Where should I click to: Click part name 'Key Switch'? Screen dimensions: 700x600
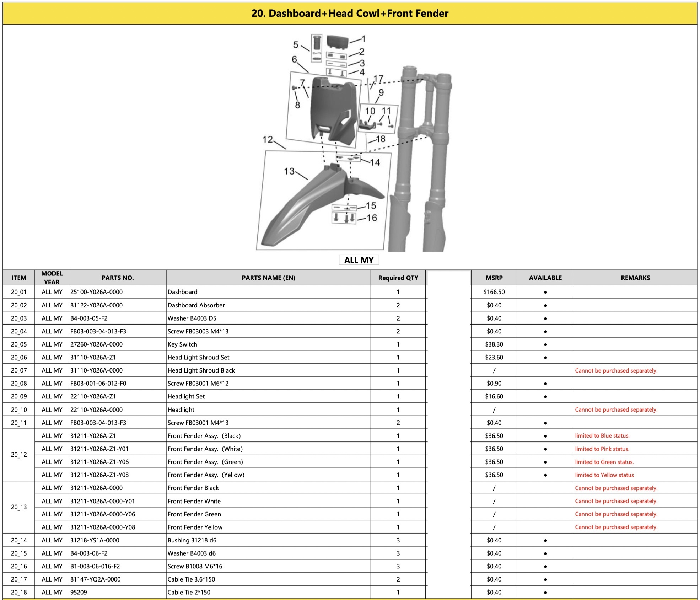pyautogui.click(x=182, y=344)
